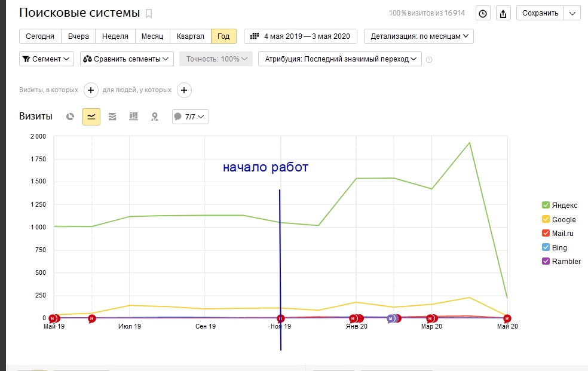Toggle the Bing series checkbox
The height and width of the screenshot is (371, 588).
[546, 247]
